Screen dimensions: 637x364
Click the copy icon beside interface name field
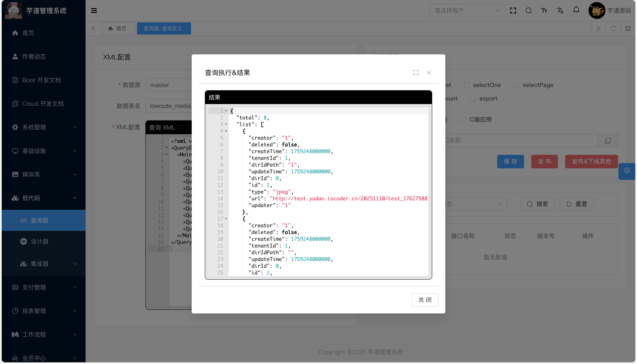(x=608, y=141)
